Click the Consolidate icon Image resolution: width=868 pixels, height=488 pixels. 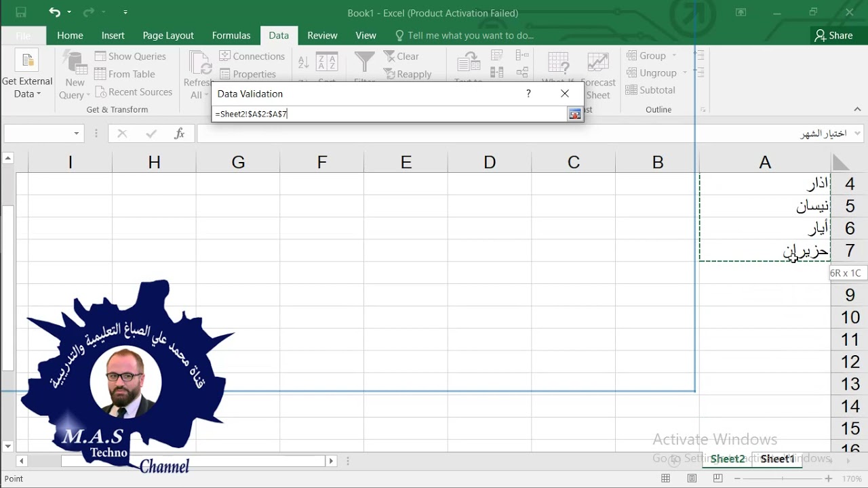(x=521, y=56)
